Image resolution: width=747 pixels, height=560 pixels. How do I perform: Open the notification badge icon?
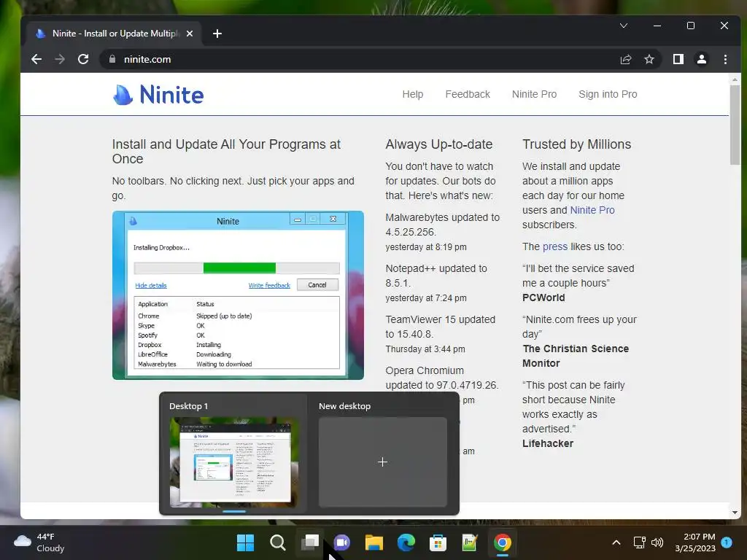(x=727, y=542)
